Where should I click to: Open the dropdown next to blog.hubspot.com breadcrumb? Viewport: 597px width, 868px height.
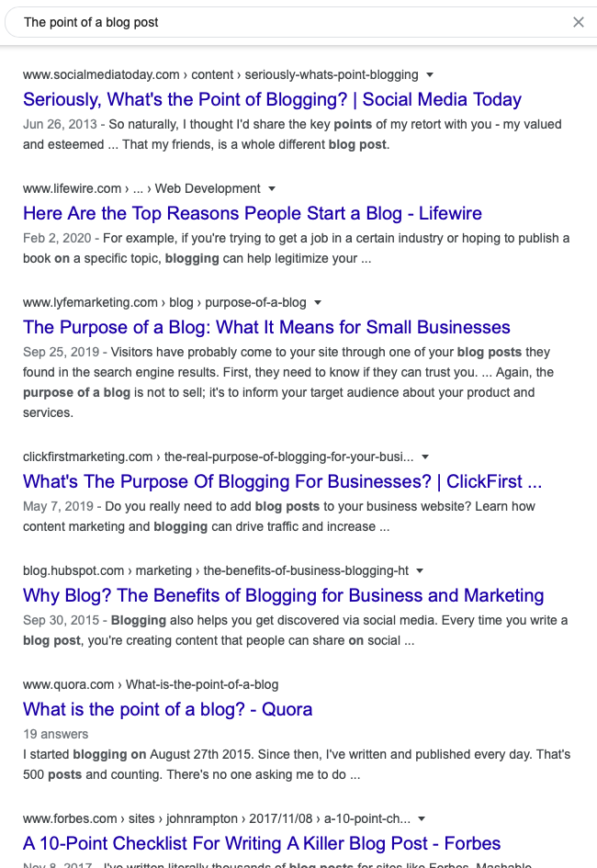(x=419, y=570)
